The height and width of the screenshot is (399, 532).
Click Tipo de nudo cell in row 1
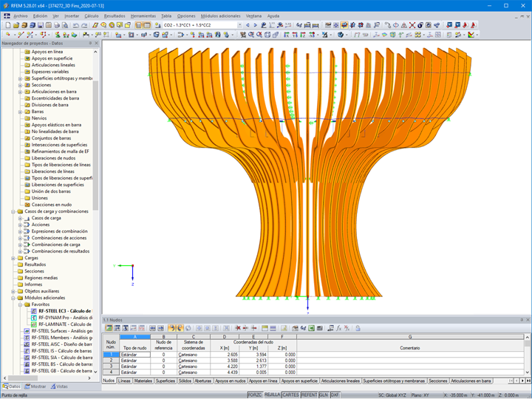point(134,355)
